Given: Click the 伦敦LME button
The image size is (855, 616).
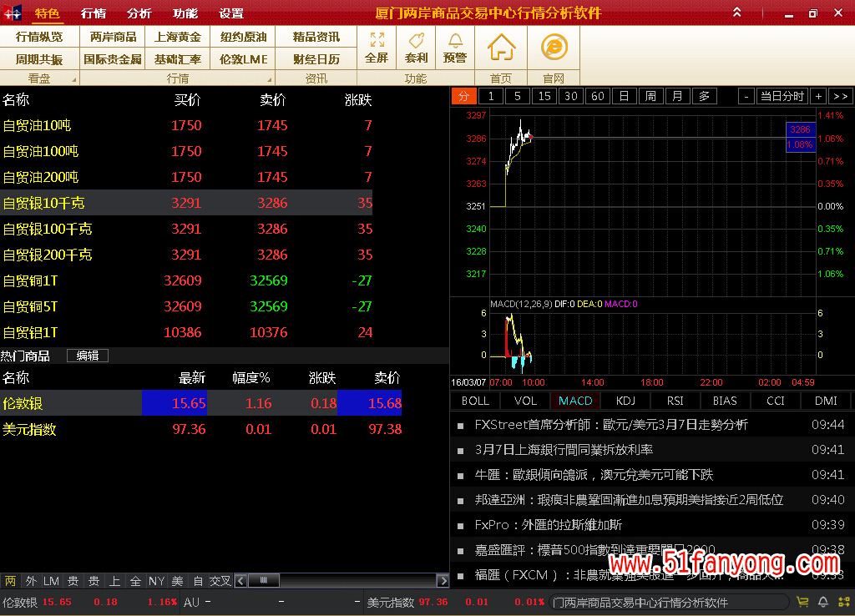Looking at the screenshot, I should click(243, 59).
